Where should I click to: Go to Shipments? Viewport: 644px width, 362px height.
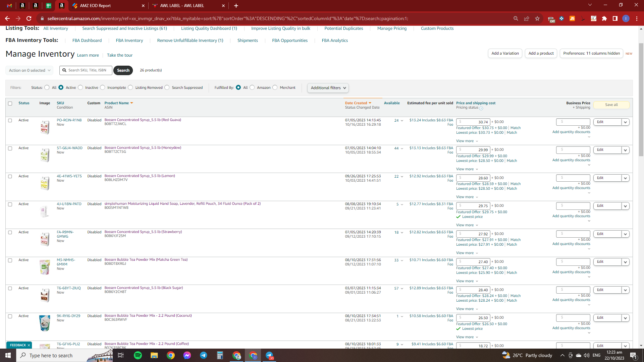click(248, 41)
